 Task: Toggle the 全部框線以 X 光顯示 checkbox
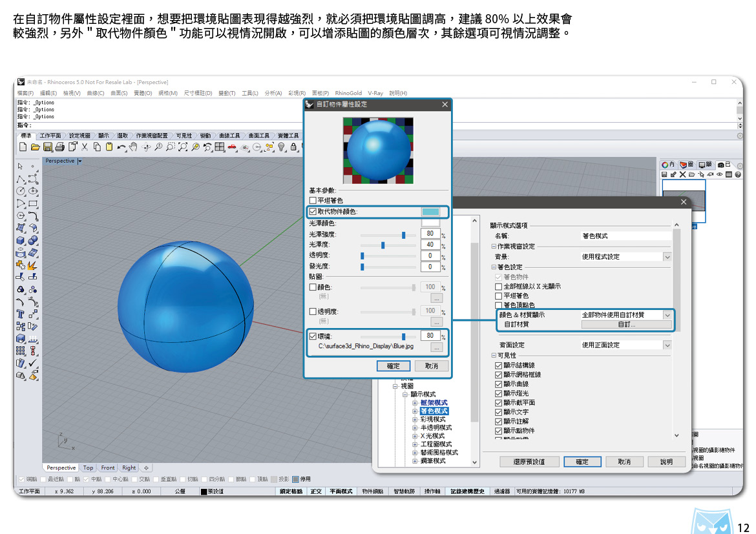499,287
